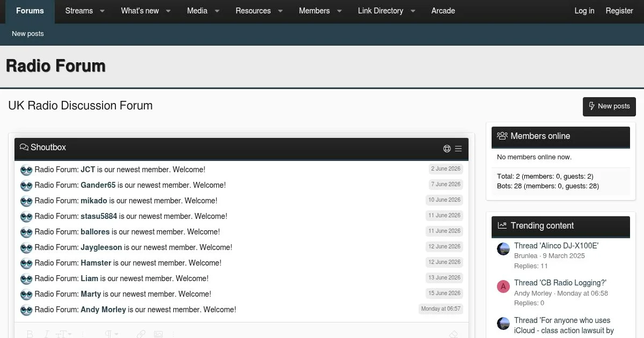This screenshot has height=338, width=644.
Task: Insert link using the editor chain icon
Action: click(x=141, y=334)
